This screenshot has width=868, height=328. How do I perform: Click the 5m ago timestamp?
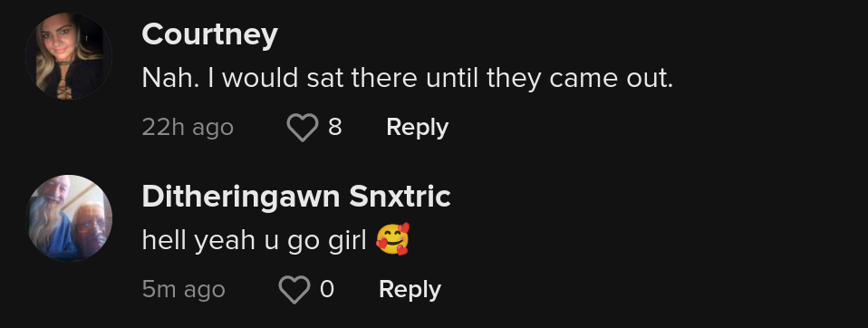tap(183, 289)
